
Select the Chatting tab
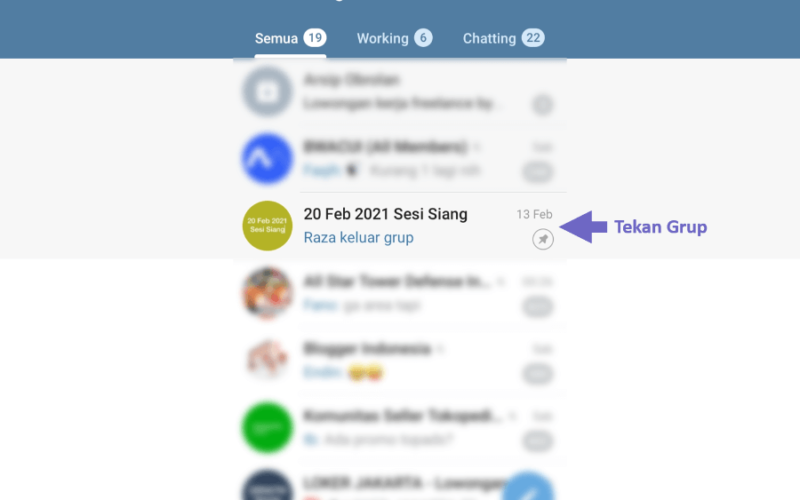tap(504, 39)
